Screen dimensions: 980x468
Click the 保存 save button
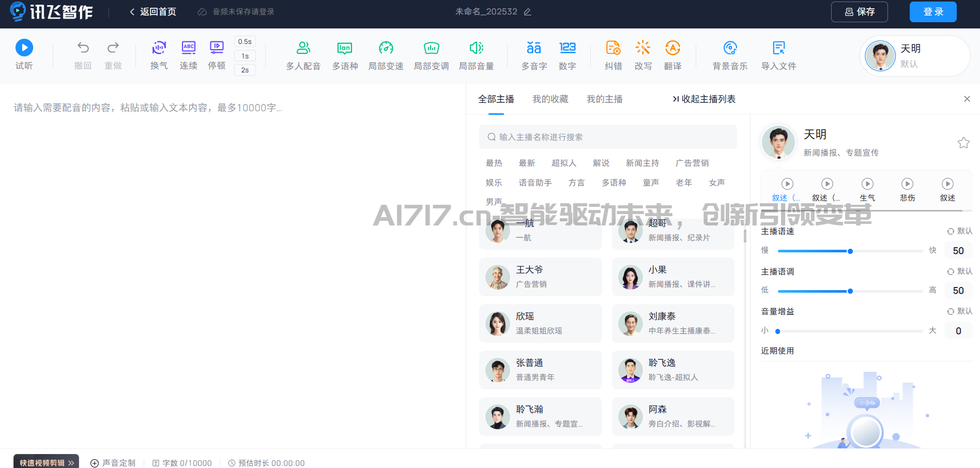click(x=859, y=12)
